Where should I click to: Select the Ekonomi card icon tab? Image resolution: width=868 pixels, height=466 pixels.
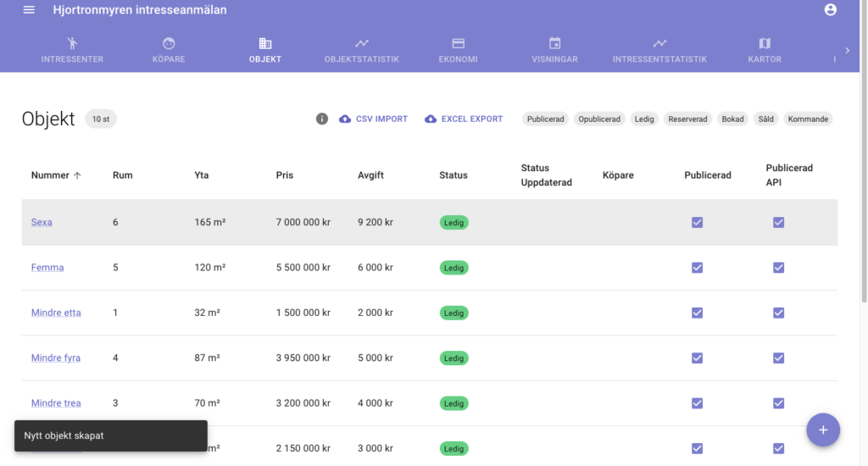[x=458, y=43]
